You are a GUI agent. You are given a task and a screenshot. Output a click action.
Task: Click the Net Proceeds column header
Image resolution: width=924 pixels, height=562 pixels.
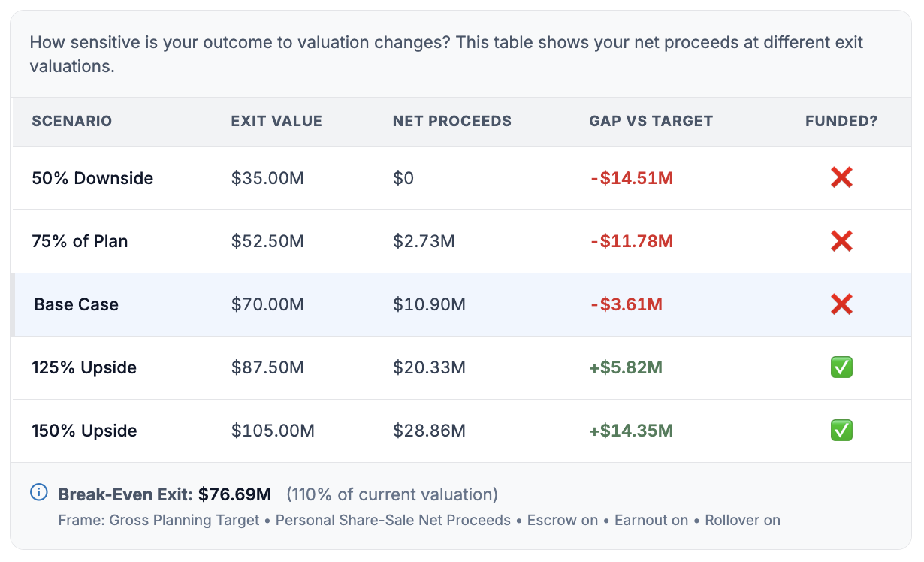(x=452, y=121)
